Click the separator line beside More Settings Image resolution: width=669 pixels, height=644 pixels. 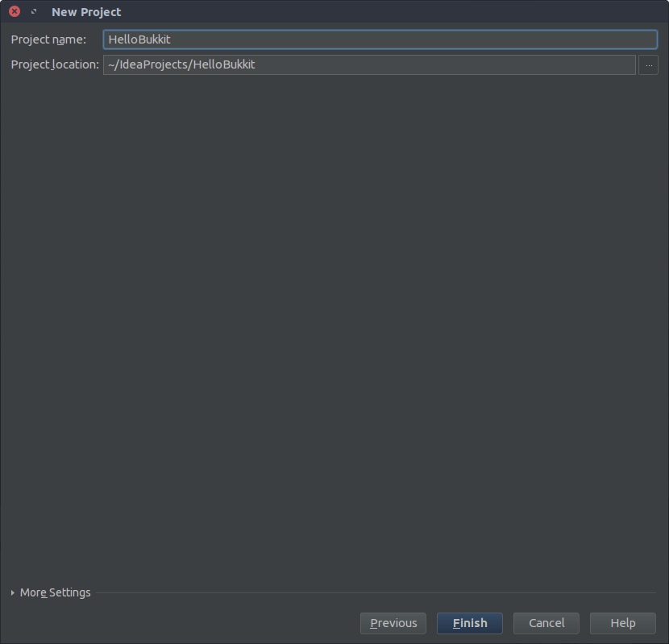click(x=375, y=593)
